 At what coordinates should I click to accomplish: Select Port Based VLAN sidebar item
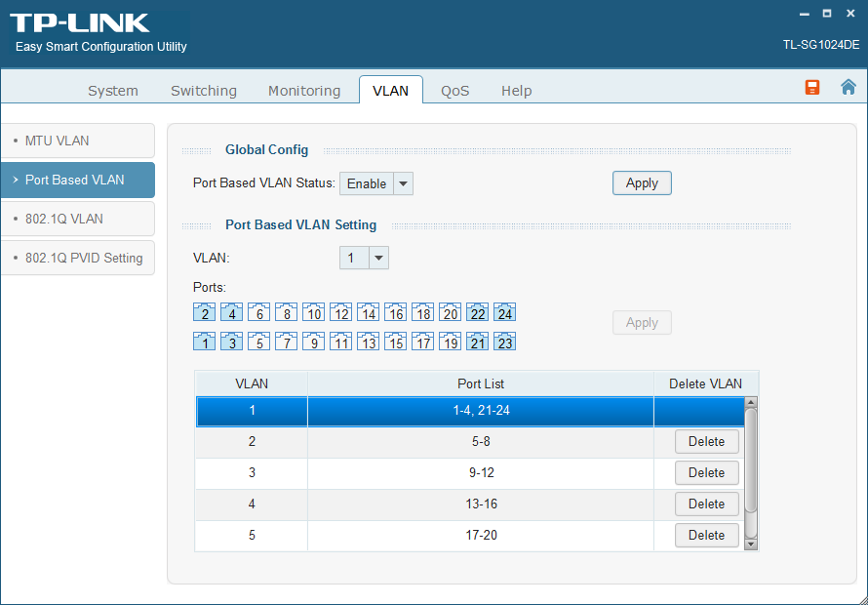click(77, 181)
